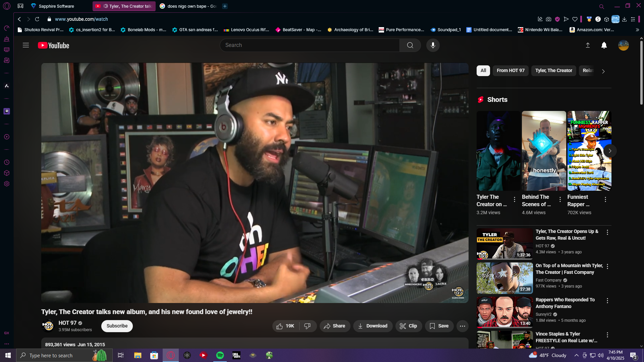
Task: Show more Shorts with next arrow
Action: pyautogui.click(x=610, y=151)
